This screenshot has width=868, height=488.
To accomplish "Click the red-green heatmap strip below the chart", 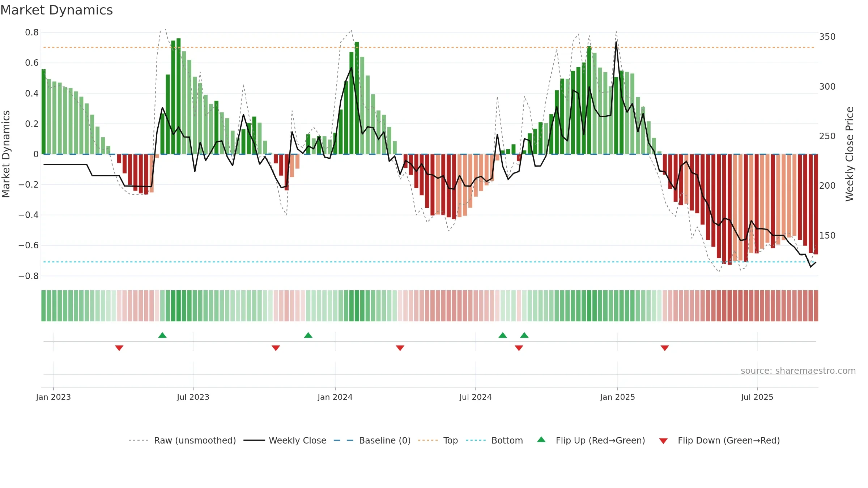I will [x=430, y=306].
